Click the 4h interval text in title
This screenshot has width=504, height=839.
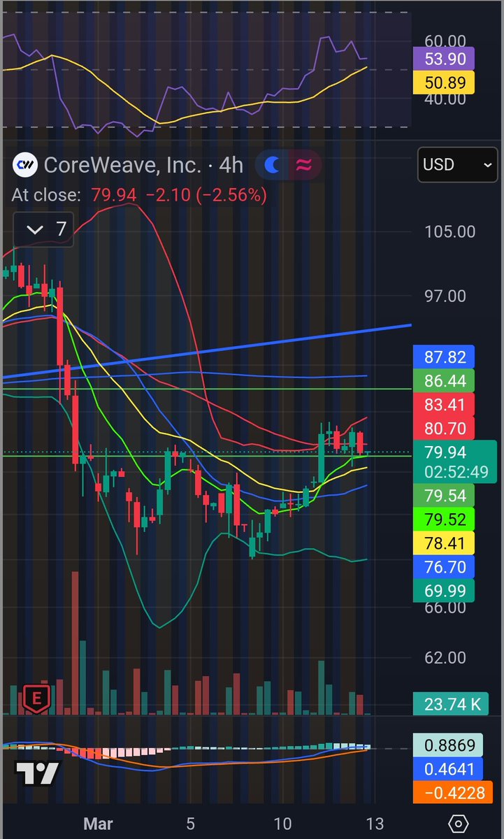tap(231, 165)
